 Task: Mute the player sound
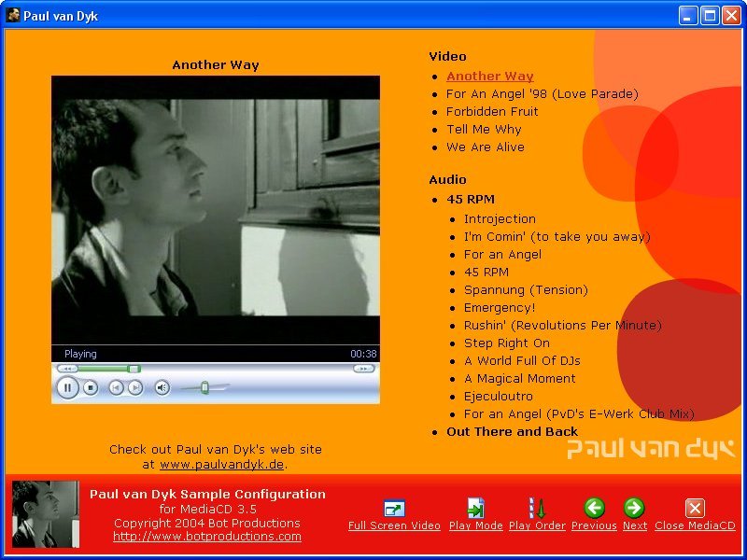pyautogui.click(x=162, y=388)
